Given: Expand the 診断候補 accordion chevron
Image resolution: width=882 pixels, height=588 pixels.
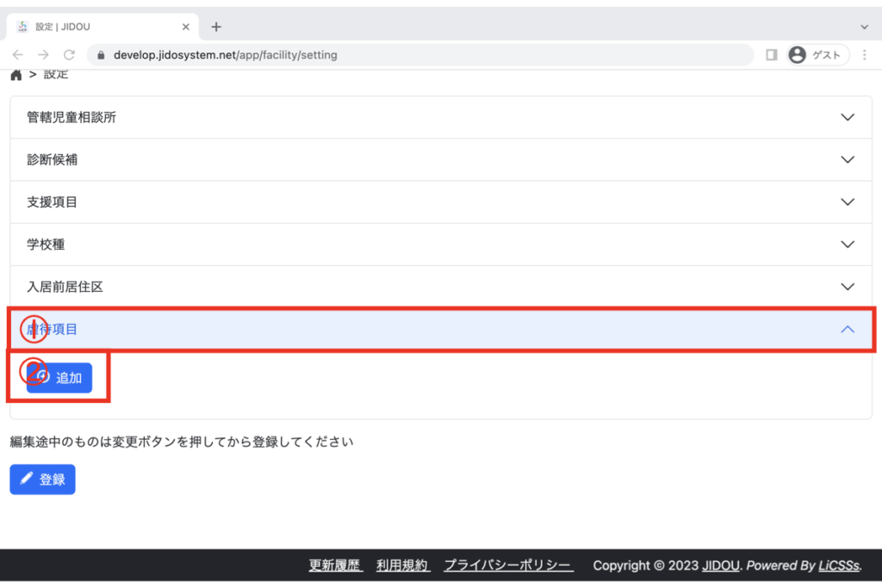Looking at the screenshot, I should coord(848,159).
